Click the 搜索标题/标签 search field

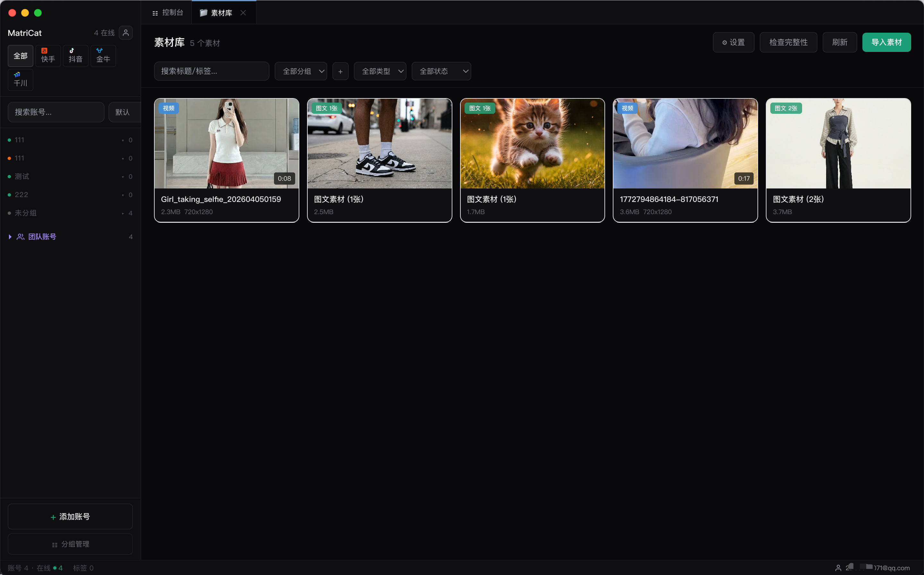[x=211, y=71]
